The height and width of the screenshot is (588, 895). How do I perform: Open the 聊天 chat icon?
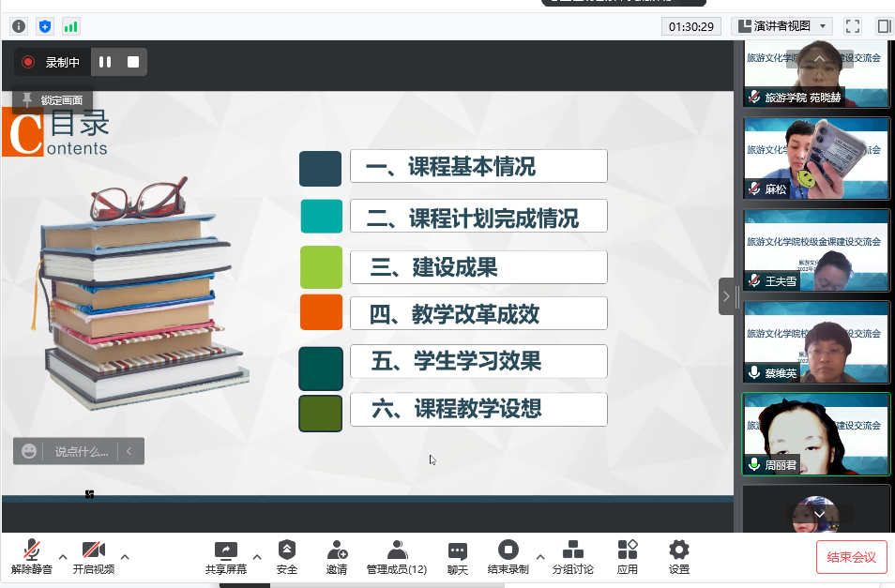457,551
